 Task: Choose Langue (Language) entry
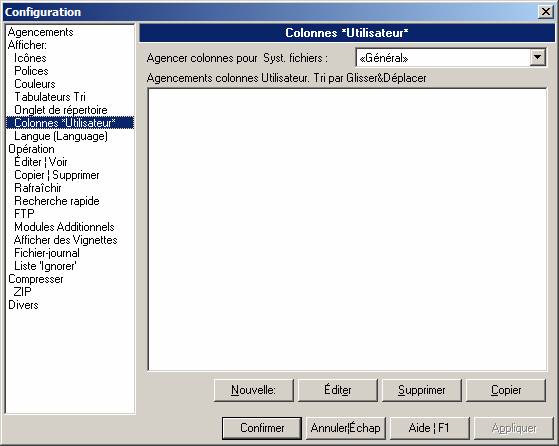pos(61,136)
